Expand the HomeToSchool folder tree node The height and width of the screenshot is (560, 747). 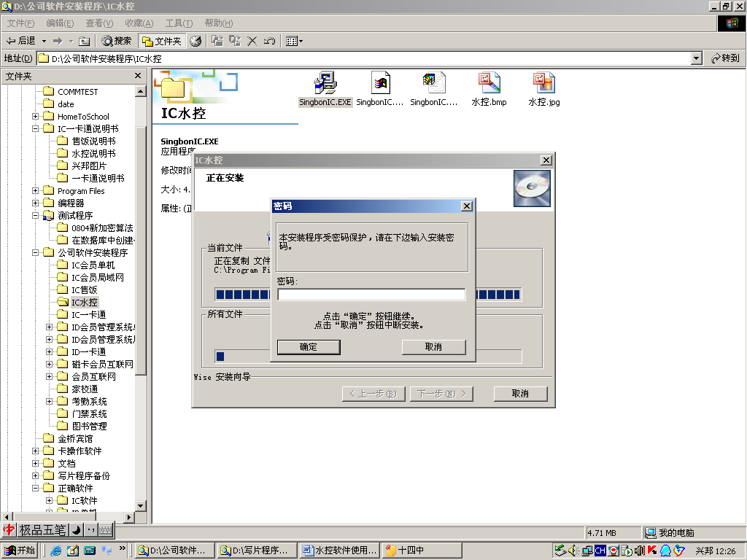point(36,117)
